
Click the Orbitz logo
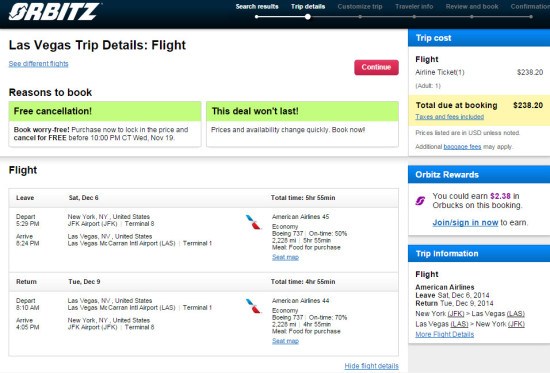point(55,12)
